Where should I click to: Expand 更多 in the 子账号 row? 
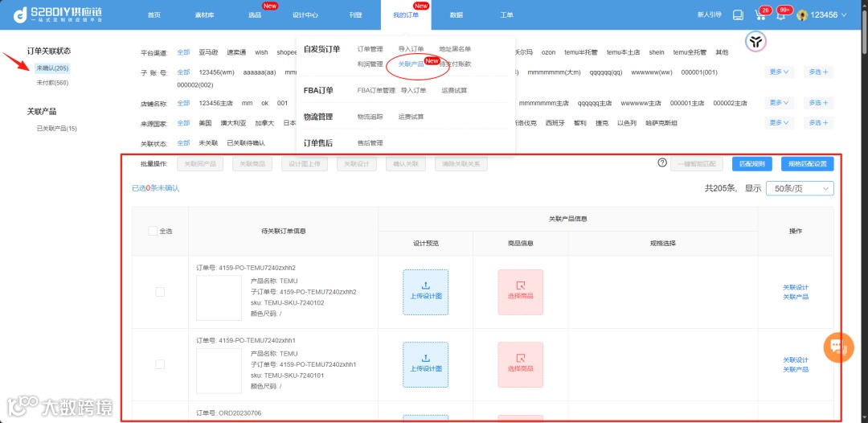tap(778, 72)
